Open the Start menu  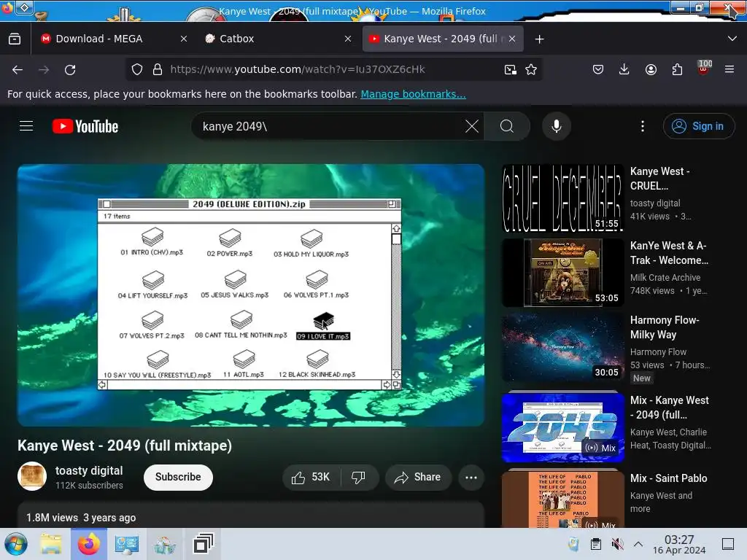(x=16, y=544)
